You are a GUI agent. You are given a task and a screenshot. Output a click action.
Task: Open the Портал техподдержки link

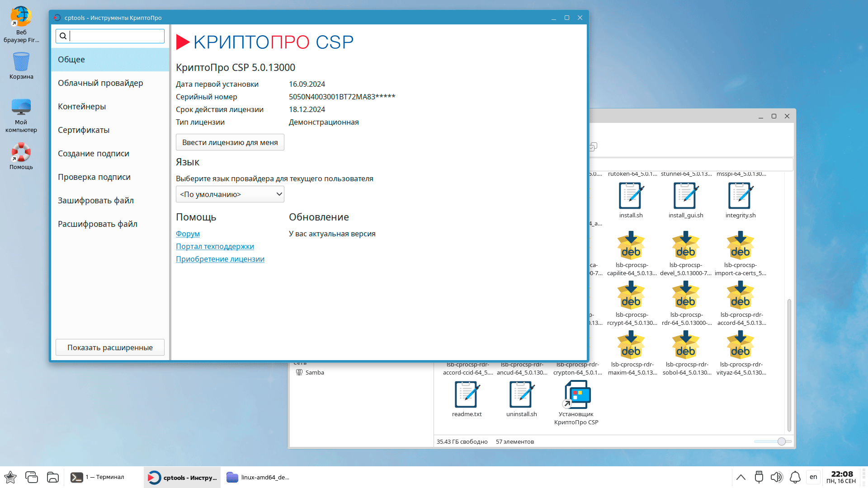coord(215,246)
